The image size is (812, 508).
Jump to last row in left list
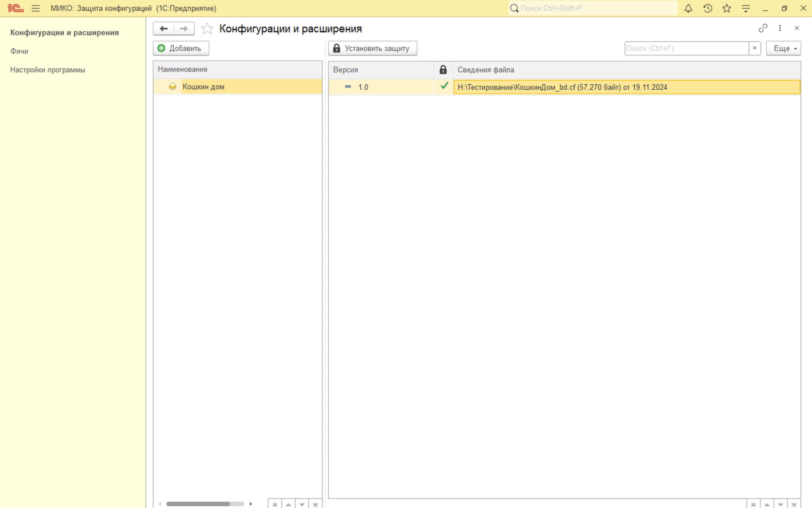point(315,504)
